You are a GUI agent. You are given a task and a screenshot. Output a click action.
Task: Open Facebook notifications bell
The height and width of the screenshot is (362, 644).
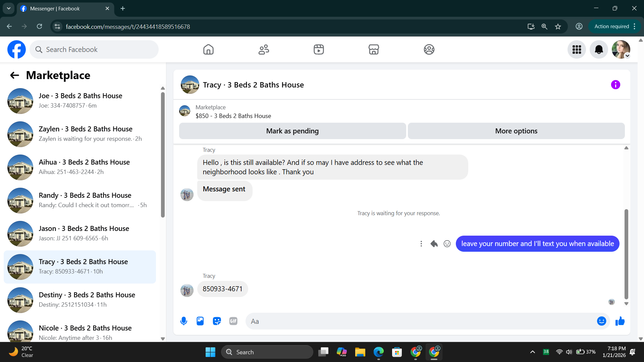(599, 50)
